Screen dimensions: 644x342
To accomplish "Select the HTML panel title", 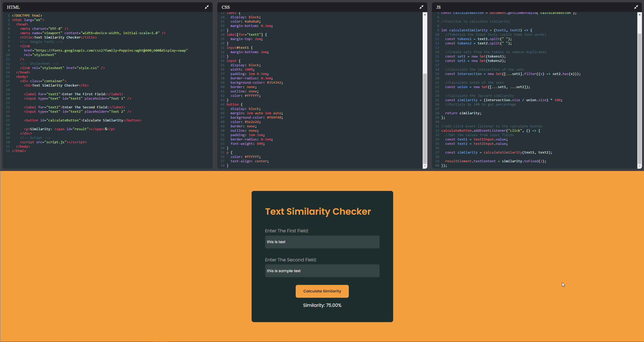I will tap(13, 7).
